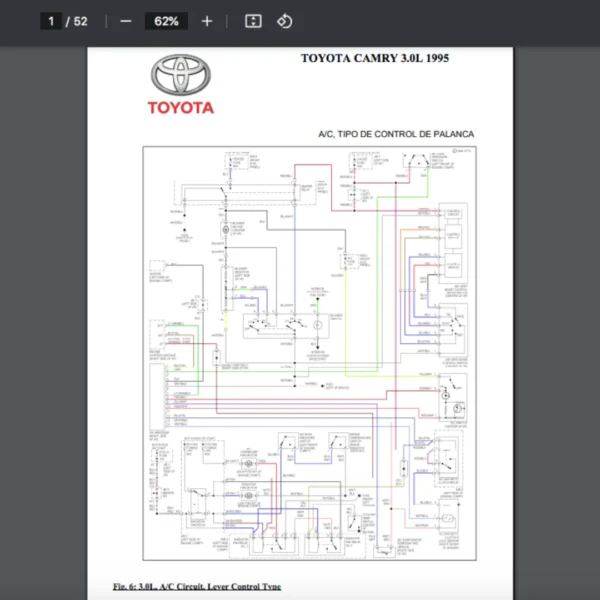Click the A/C, TIPO DE CONTROL DE PALANCA heading
The height and width of the screenshot is (600, 600).
click(x=395, y=134)
